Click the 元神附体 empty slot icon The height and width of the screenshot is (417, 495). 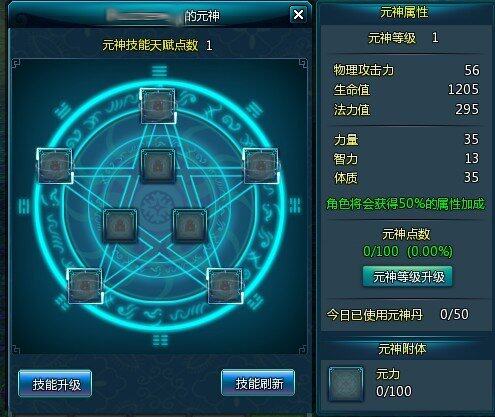point(346,384)
